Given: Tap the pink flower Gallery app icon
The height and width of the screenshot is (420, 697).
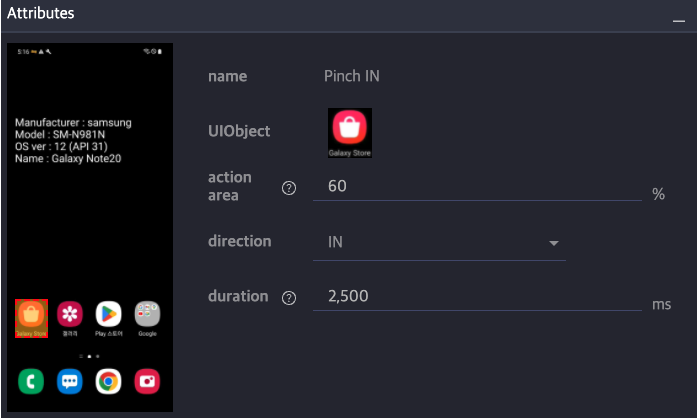Looking at the screenshot, I should 69,316.
